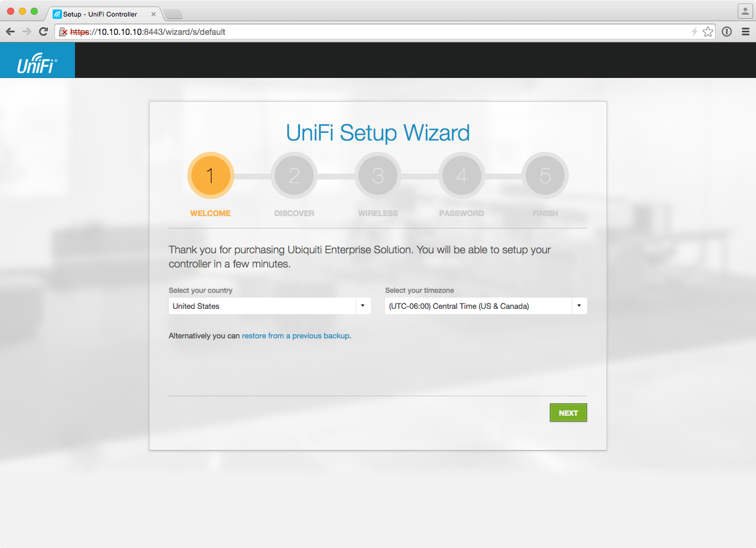Click step 4 Password circle
This screenshot has height=548, width=756.
(x=462, y=175)
